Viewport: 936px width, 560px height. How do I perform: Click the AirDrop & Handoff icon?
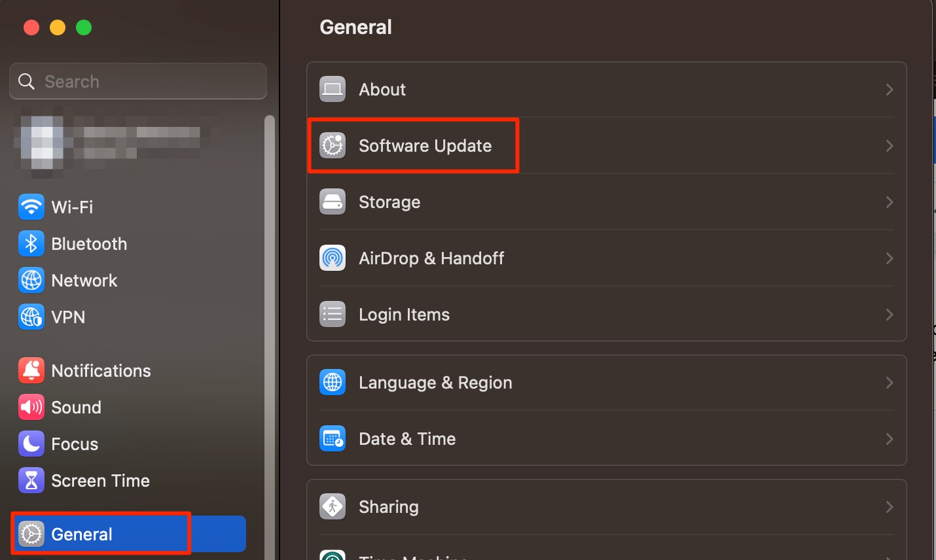coord(333,258)
